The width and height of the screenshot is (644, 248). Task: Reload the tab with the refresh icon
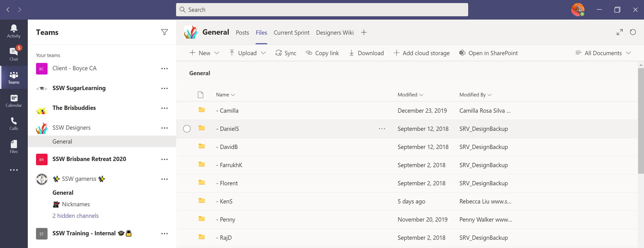point(633,32)
